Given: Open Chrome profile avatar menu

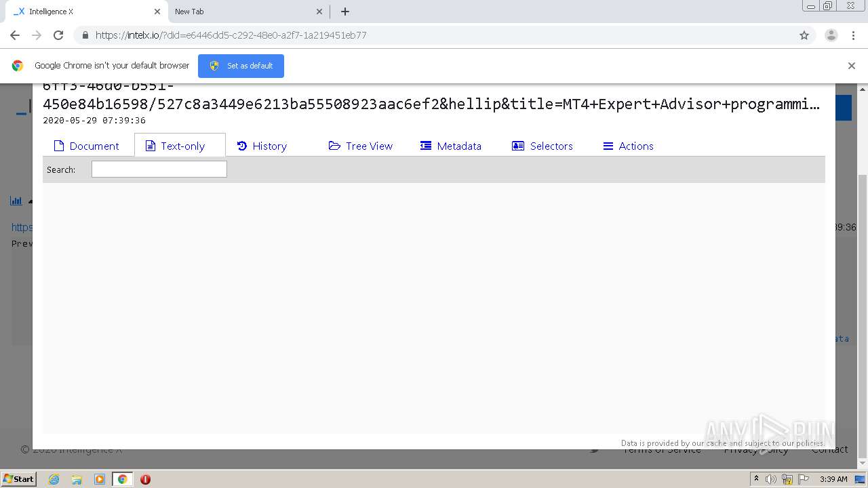Looking at the screenshot, I should (x=831, y=35).
